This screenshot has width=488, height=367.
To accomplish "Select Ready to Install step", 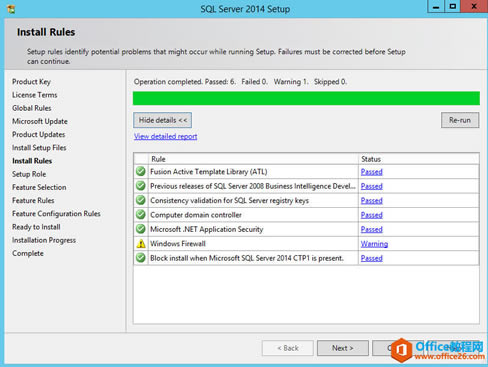I will [x=36, y=227].
